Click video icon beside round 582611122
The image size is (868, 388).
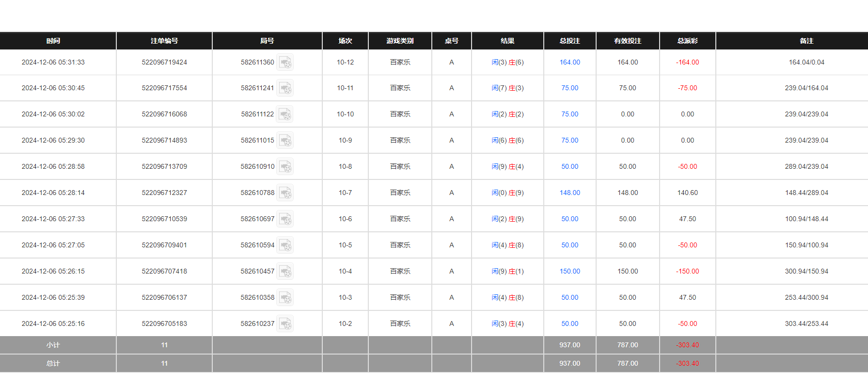click(x=285, y=114)
